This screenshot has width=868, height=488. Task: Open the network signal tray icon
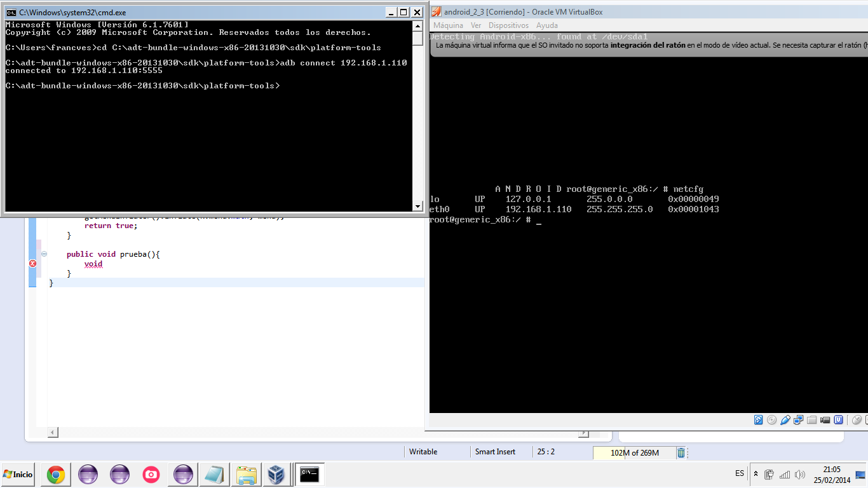pyautogui.click(x=785, y=474)
